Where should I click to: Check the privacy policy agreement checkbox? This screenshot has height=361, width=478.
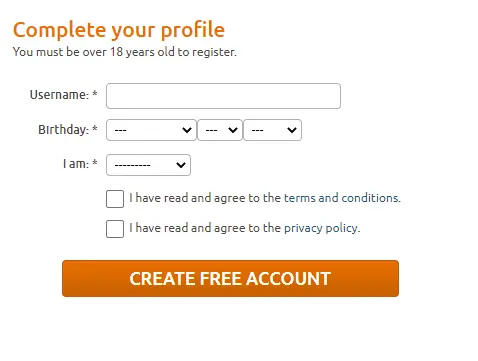pyautogui.click(x=115, y=229)
